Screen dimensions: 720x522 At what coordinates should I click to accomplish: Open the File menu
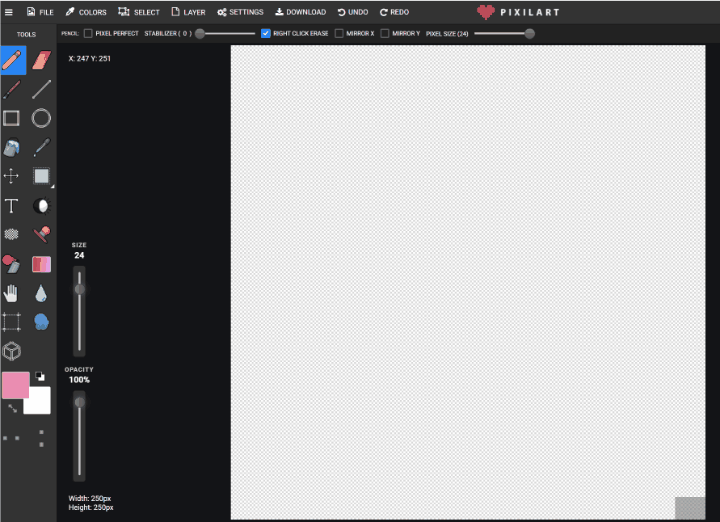(40, 12)
